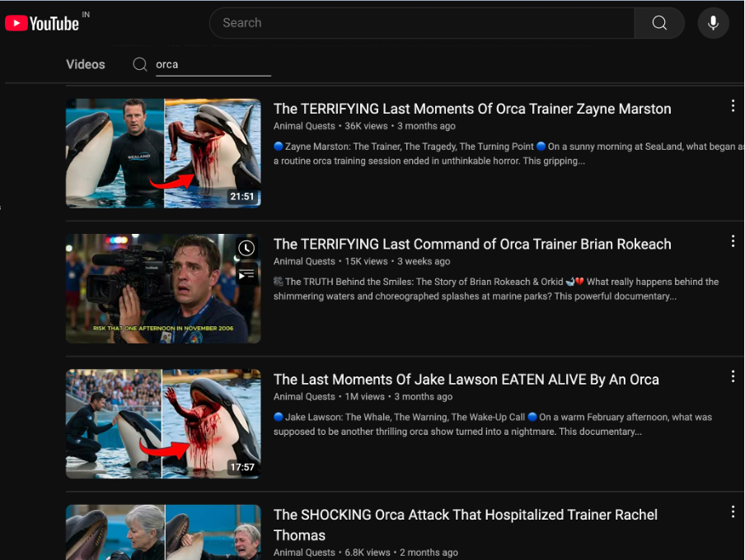Open more options for Brian Rokeach video
Screen dimensions: 745x560
pyautogui.click(x=733, y=241)
